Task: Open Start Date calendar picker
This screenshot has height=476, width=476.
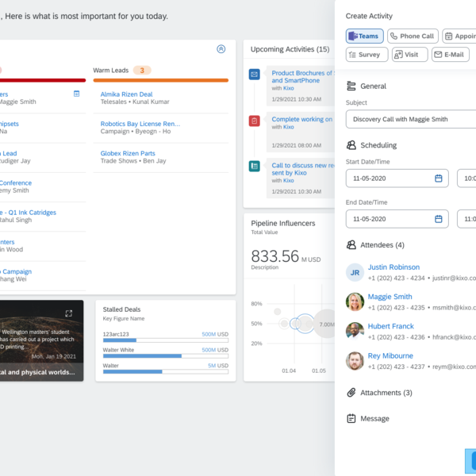Action: pos(438,178)
